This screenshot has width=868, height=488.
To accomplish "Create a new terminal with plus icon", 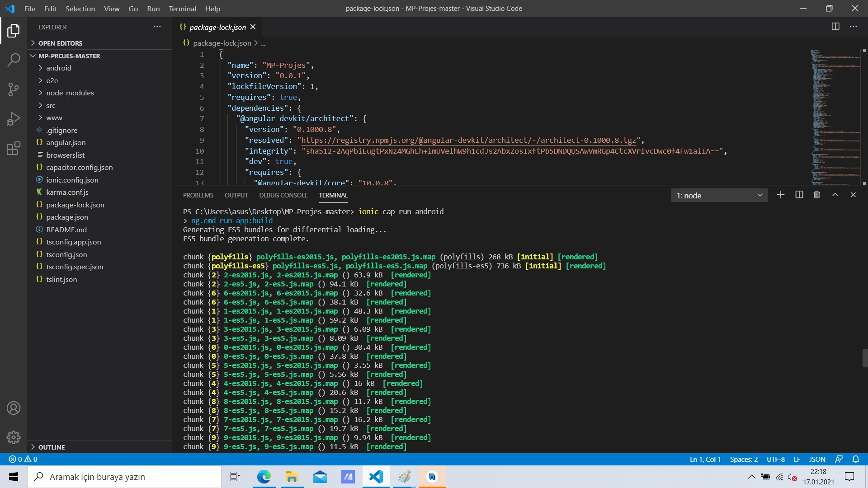I will coord(780,195).
